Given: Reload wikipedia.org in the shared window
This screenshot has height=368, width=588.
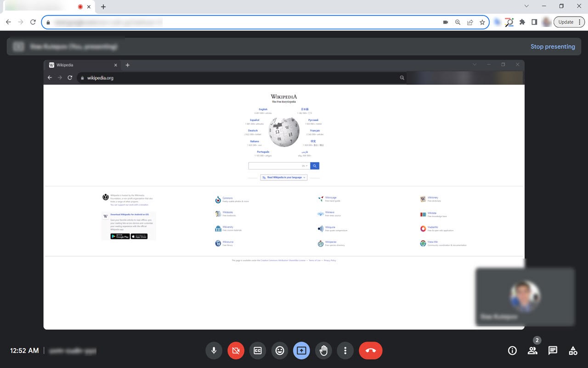Looking at the screenshot, I should coord(70,78).
